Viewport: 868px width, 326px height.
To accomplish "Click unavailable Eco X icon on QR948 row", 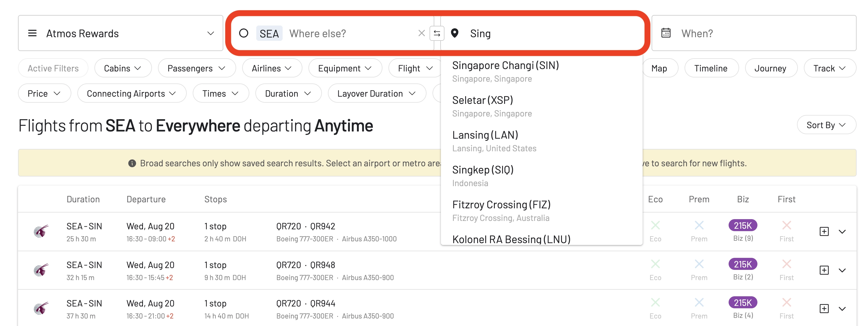I will [x=655, y=264].
